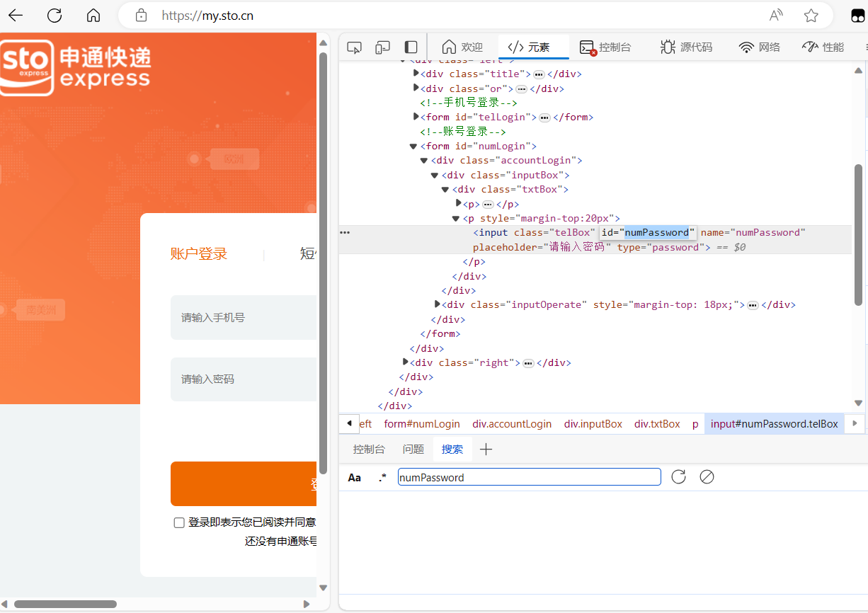Click div.txtBox in breadcrumb

point(657,423)
